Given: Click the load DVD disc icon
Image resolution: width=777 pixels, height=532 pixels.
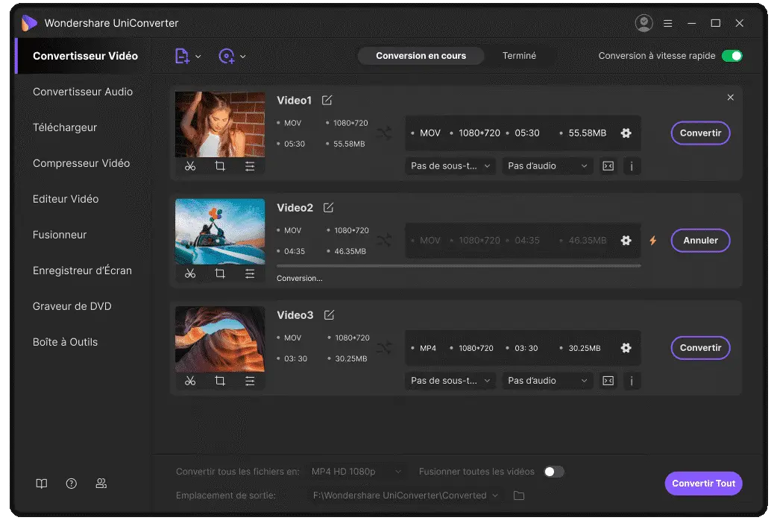Looking at the screenshot, I should click(x=227, y=56).
